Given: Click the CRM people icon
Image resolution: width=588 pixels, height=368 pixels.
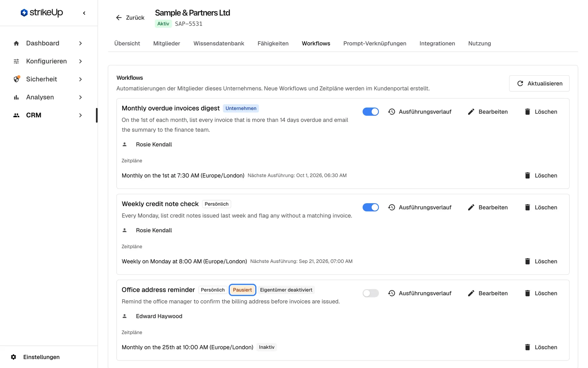Looking at the screenshot, I should pos(16,115).
